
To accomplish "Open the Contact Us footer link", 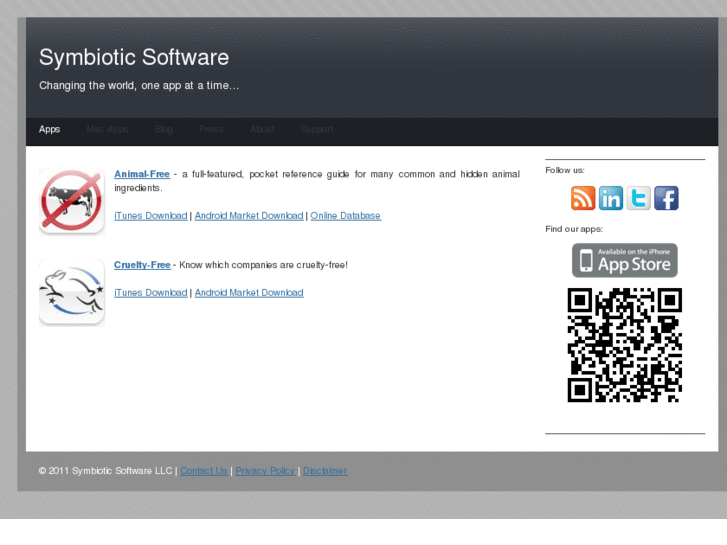I will coord(204,471).
